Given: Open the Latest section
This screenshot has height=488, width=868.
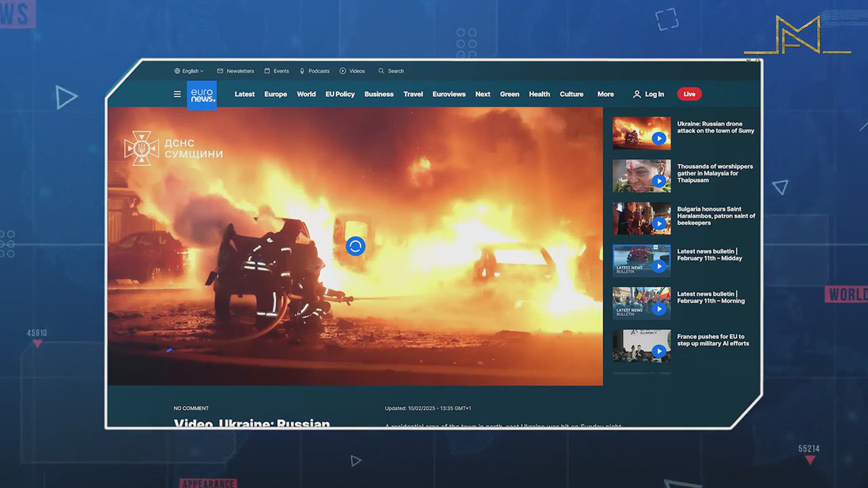Looking at the screenshot, I should click(x=245, y=94).
